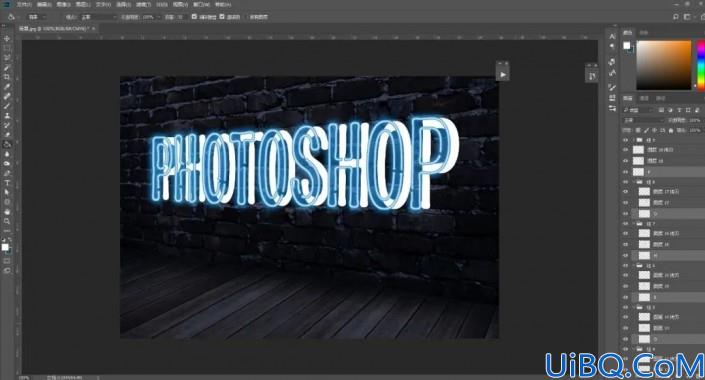Screen dimensions: 705x380
Task: Open the layer filter kind dropdown
Action: click(x=638, y=110)
